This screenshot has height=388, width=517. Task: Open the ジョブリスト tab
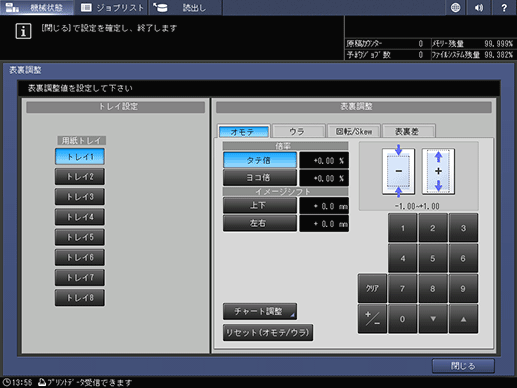[x=112, y=7]
